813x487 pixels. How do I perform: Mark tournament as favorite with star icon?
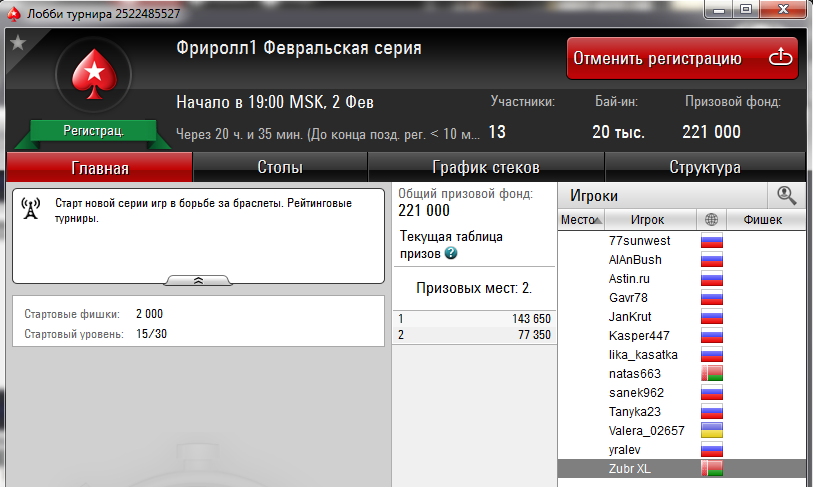coord(18,43)
